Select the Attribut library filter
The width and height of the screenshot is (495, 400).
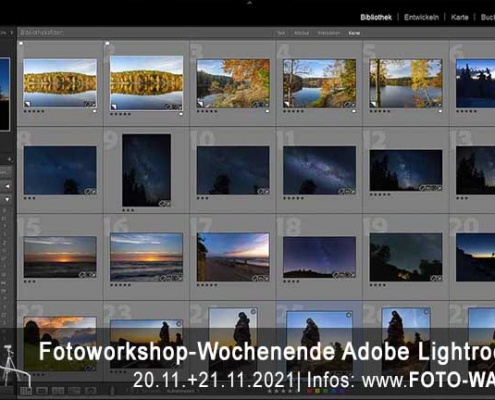(x=301, y=33)
